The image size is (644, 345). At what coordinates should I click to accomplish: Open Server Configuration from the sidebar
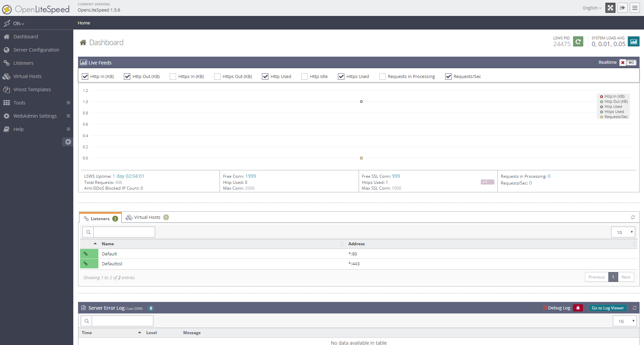(x=36, y=50)
